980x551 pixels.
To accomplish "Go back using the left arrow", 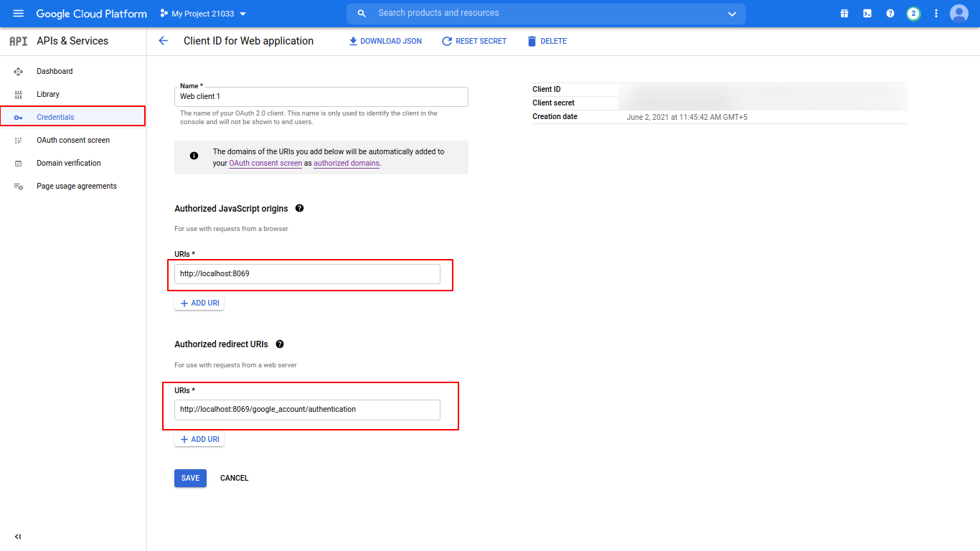I will pyautogui.click(x=163, y=41).
